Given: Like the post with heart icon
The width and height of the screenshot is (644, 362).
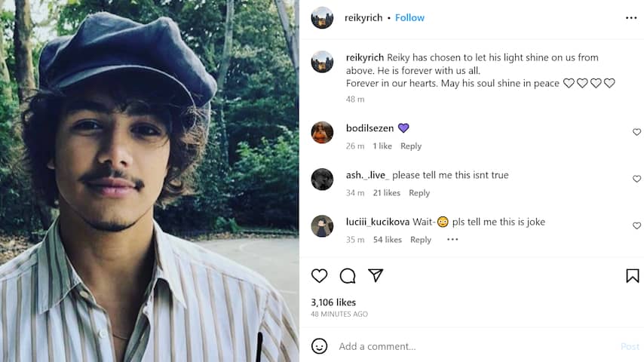Looking at the screenshot, I should pyautogui.click(x=320, y=276).
